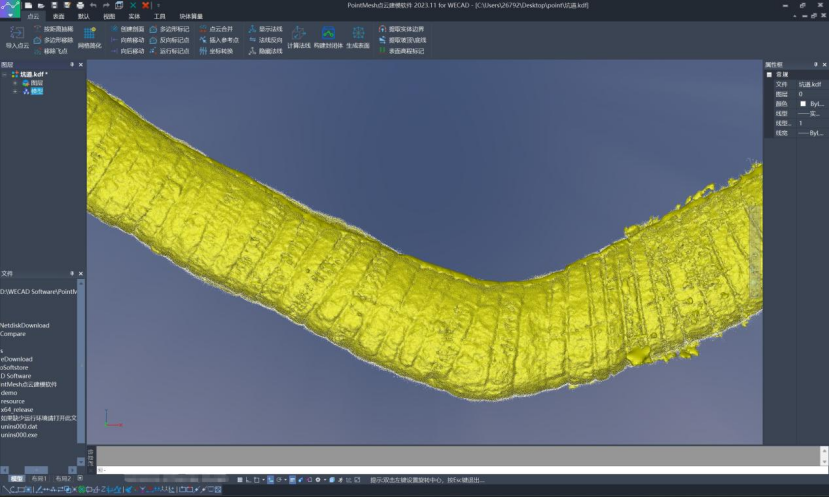The height and width of the screenshot is (497, 830).
Task: Click the 导入点云 import point cloud icon
Action: (17, 38)
